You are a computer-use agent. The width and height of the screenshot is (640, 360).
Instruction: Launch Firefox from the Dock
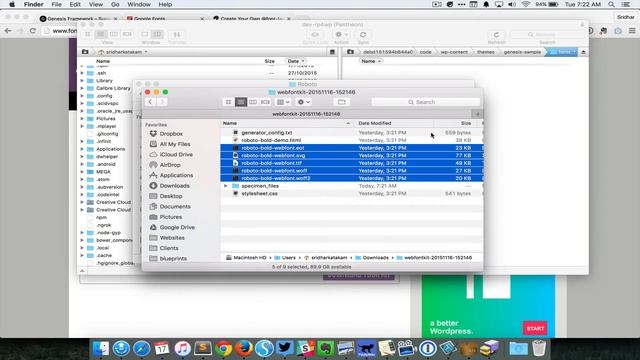pos(244,348)
